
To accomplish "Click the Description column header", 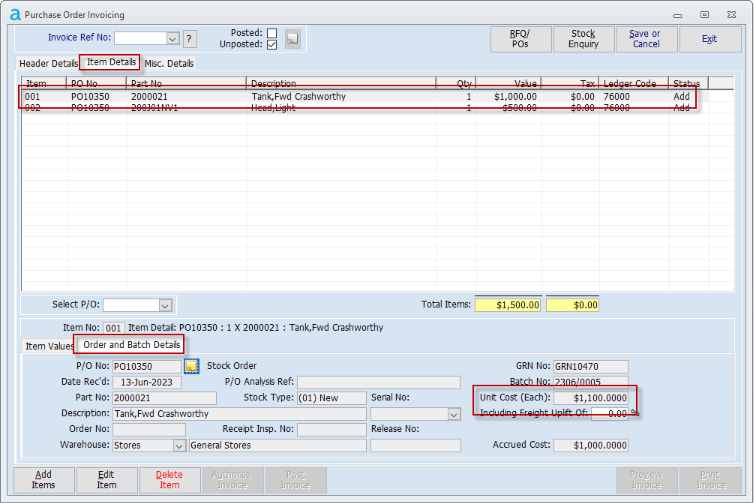I will (x=341, y=83).
